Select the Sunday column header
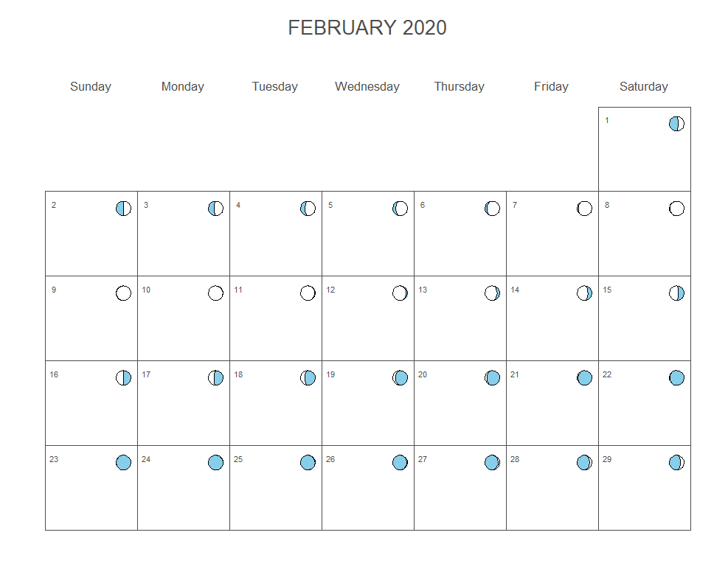This screenshot has width=728, height=580. (91, 86)
